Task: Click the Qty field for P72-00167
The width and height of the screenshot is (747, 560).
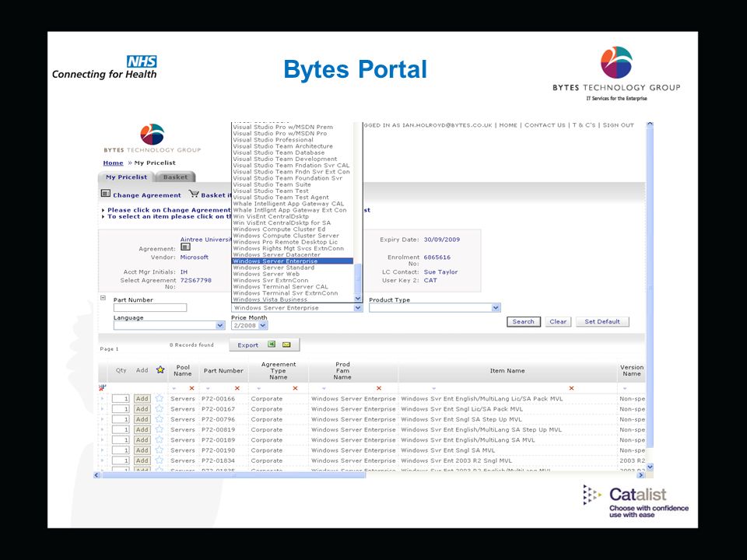Action: [121, 409]
